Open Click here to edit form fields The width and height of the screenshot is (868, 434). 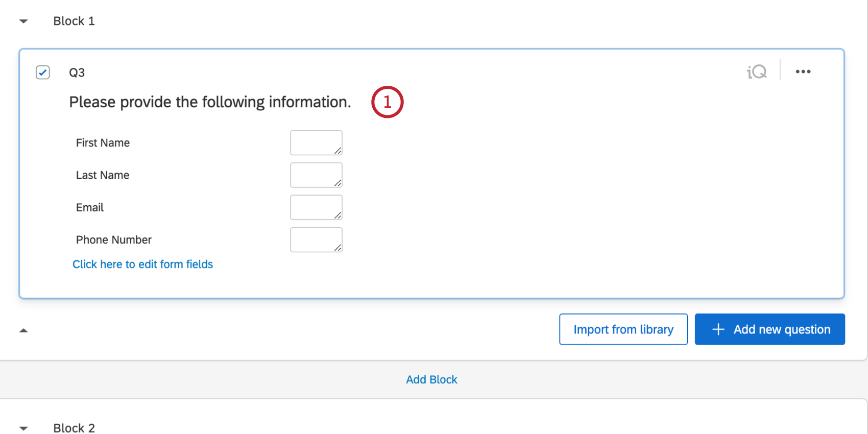click(x=142, y=264)
